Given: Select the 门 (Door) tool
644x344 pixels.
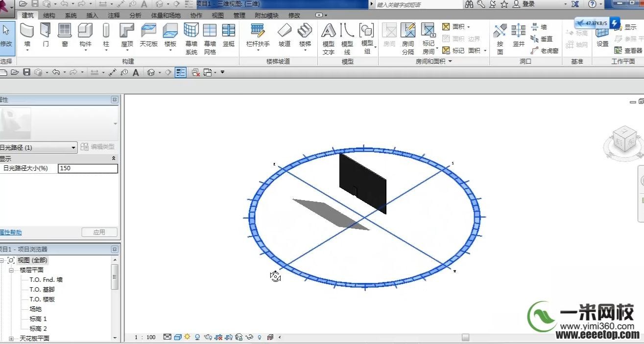Looking at the screenshot, I should tap(46, 35).
